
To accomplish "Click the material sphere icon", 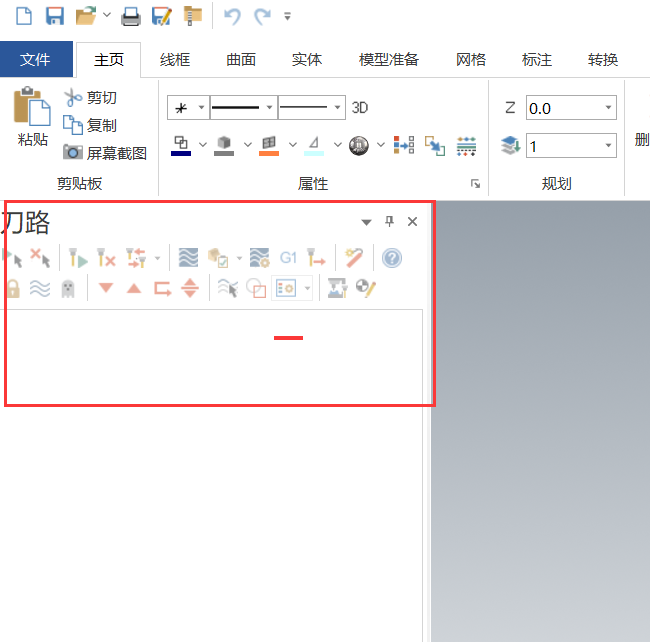I will [359, 146].
